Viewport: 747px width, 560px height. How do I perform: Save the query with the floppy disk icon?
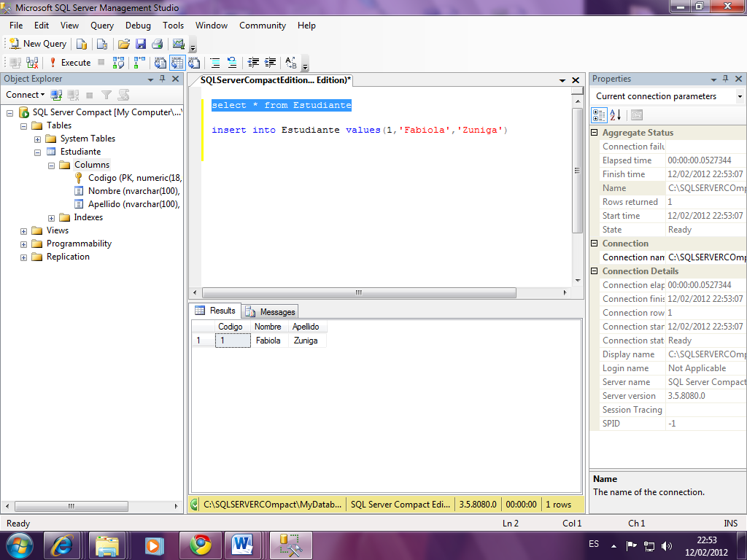click(141, 44)
